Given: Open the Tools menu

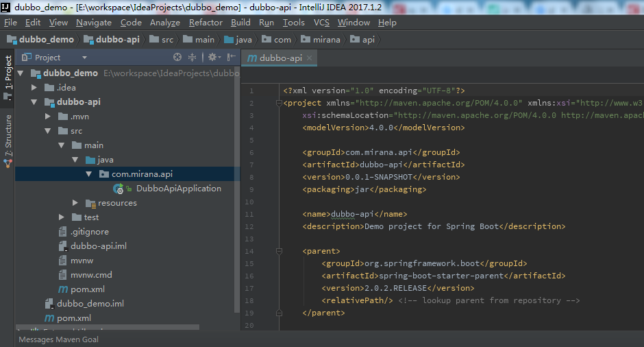Looking at the screenshot, I should click(x=294, y=23).
